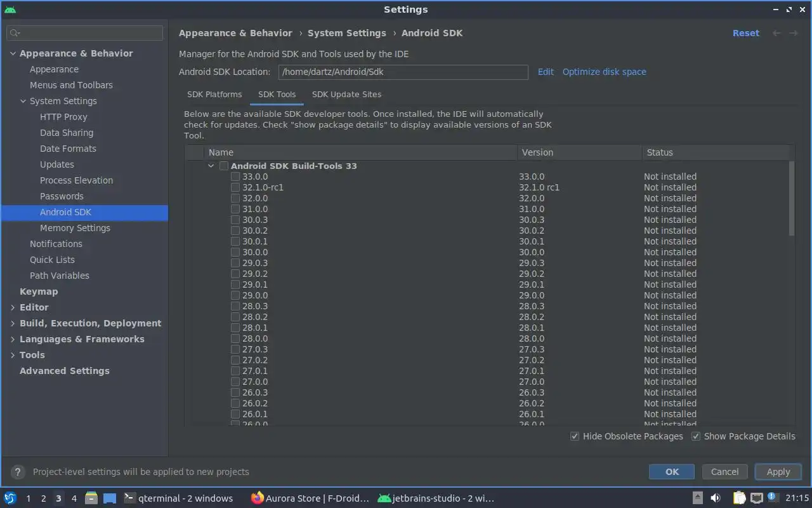Click Edit link next to SDK location
The image size is (812, 508).
point(546,72)
